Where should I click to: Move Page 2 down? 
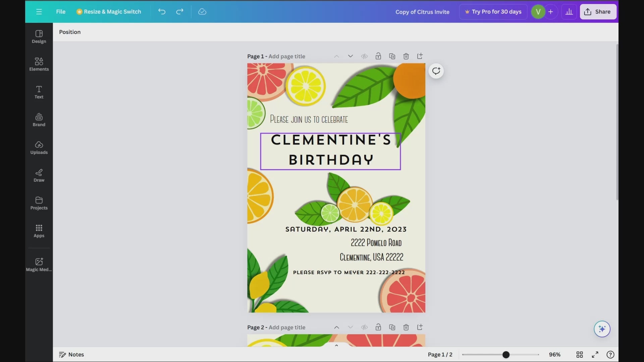click(x=350, y=327)
